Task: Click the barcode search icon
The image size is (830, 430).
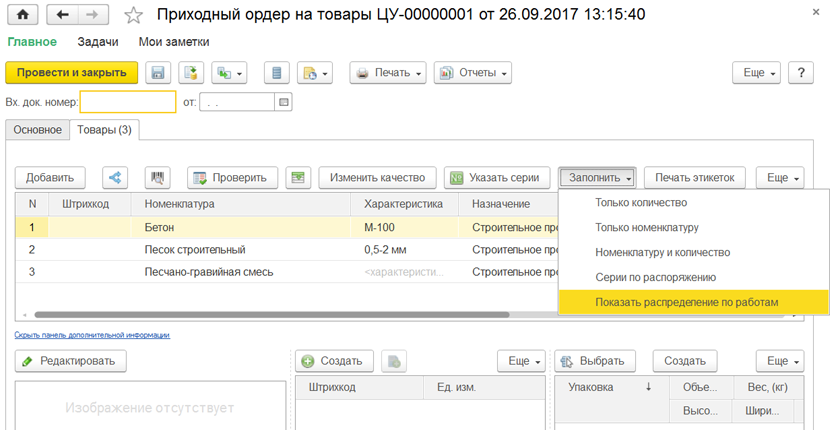Action: point(158,177)
